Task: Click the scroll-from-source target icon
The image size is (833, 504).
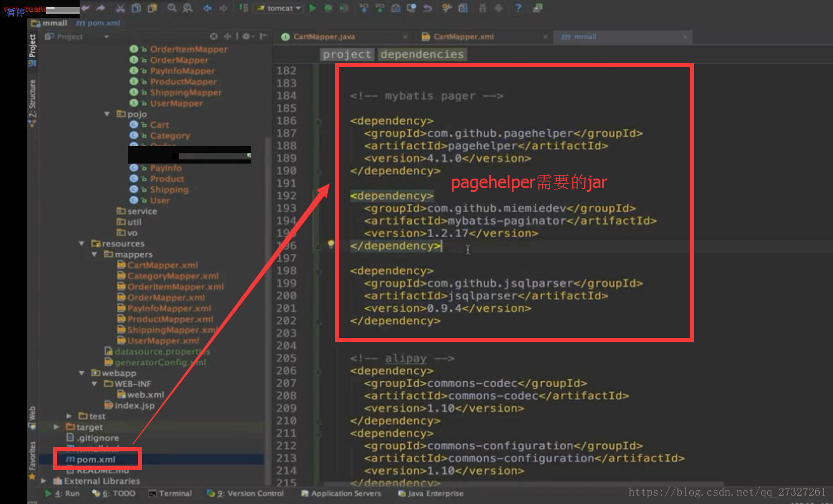Action: (x=213, y=37)
